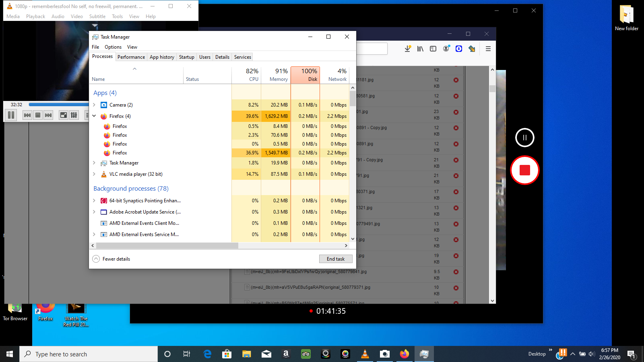Pause the screen recording
The width and height of the screenshot is (644, 362).
click(525, 138)
